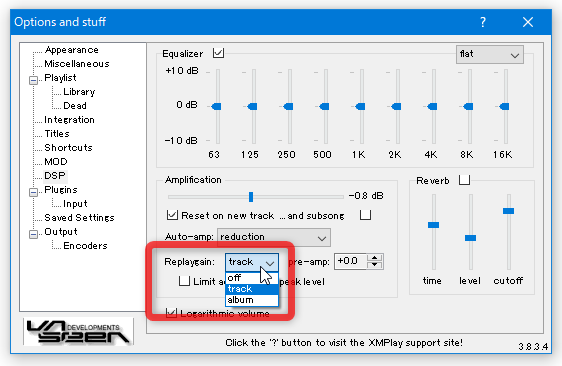This screenshot has height=366, width=562.
Task: Open the Miscellaneous settings page
Action: (77, 64)
